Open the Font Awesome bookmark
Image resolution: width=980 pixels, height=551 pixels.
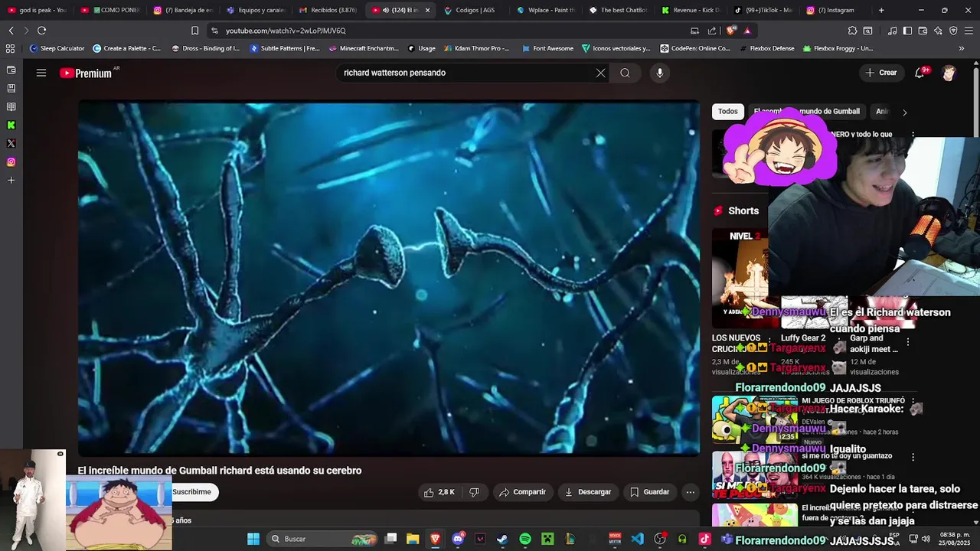pyautogui.click(x=547, y=48)
